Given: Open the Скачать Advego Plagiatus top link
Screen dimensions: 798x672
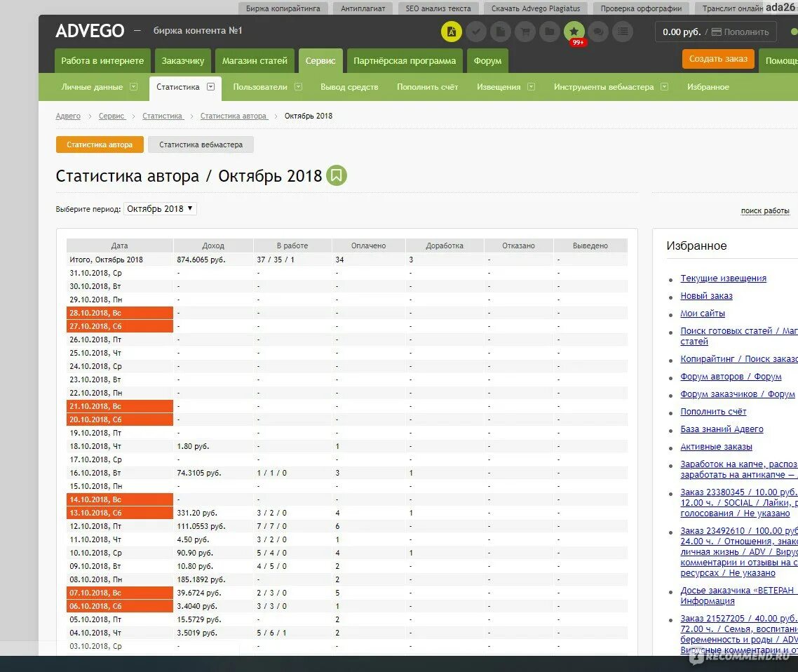Looking at the screenshot, I should [x=536, y=8].
